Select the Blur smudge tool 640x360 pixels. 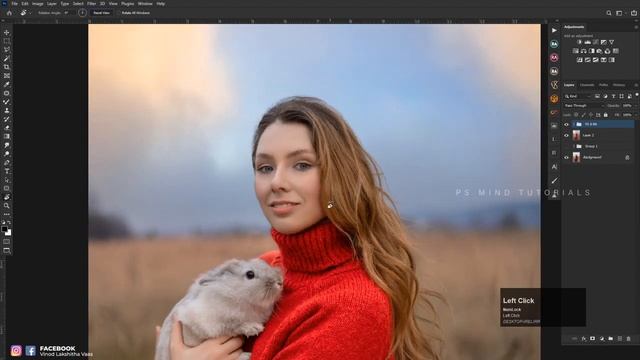coord(7,145)
